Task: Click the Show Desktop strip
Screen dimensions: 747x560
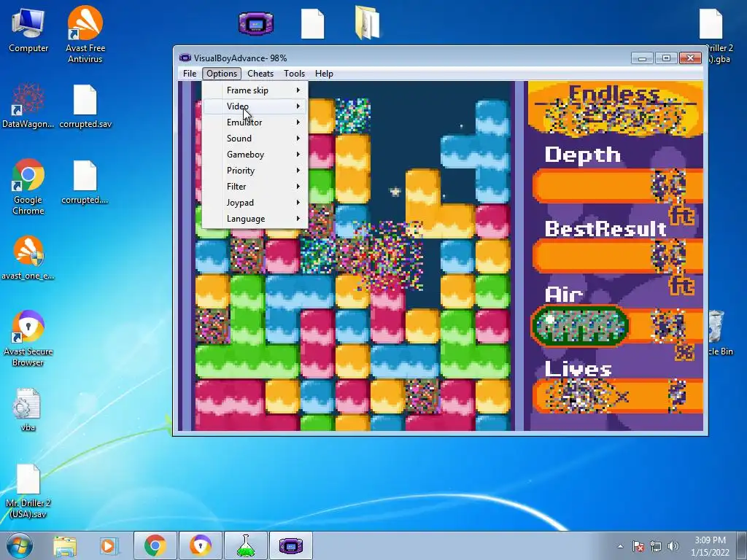Action: 742,545
